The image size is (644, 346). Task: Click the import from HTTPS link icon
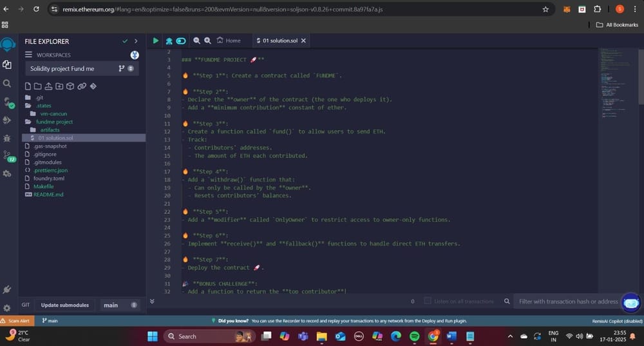(82, 86)
